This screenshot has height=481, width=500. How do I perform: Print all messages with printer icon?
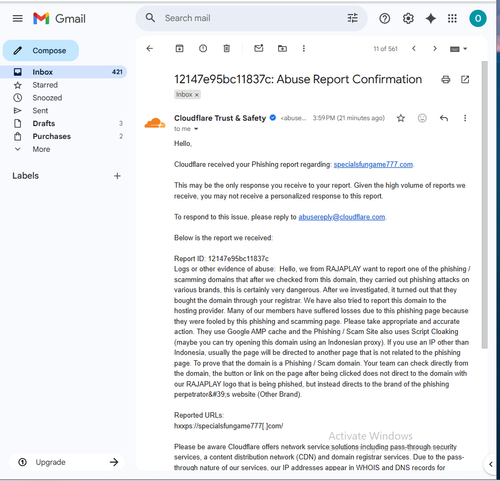(x=446, y=80)
